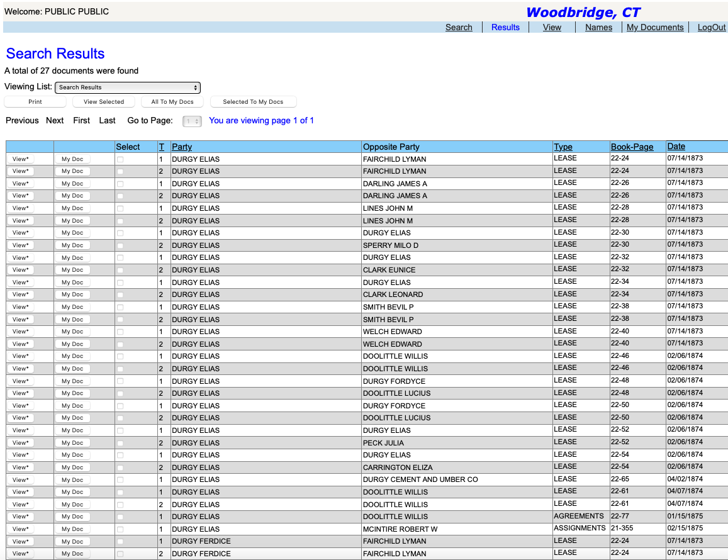
Task: Check the select box for first FAIRCHILD LYMAN row
Action: [120, 159]
